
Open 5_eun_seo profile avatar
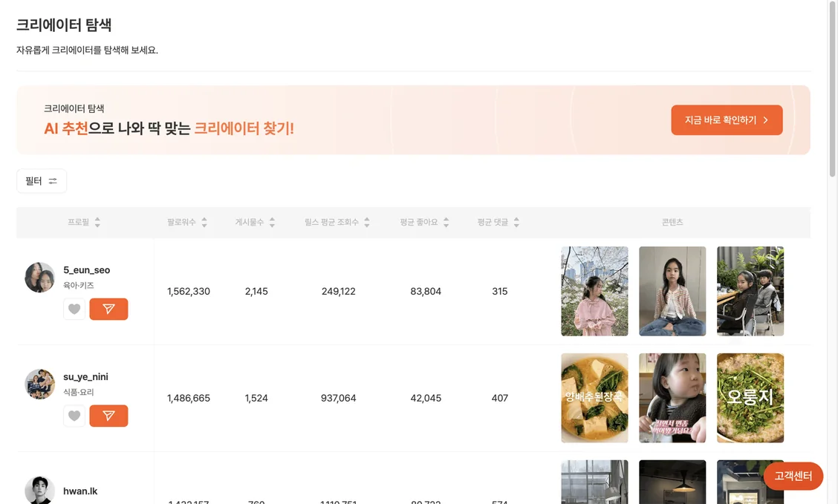[x=40, y=278]
